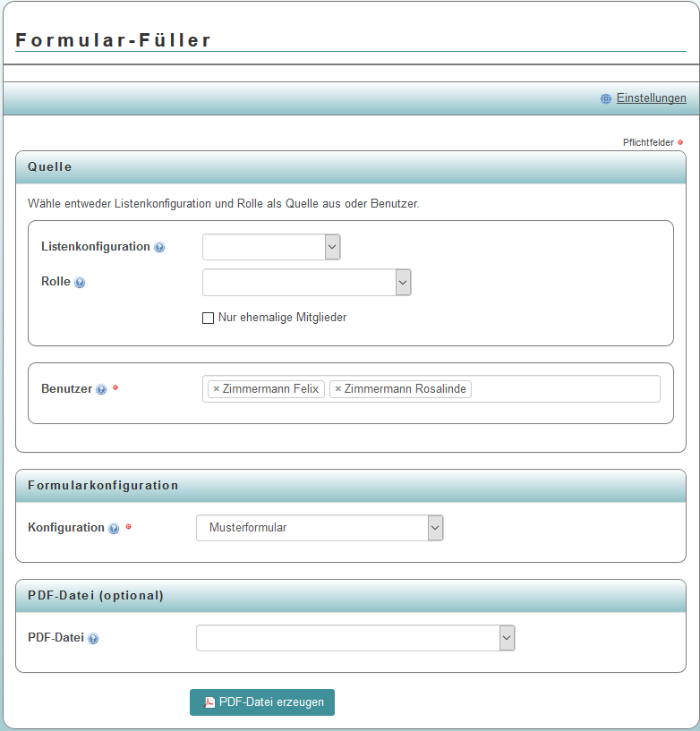Click the Zimmermann Rosalinde user tag
This screenshot has width=700, height=731.
pyautogui.click(x=405, y=389)
